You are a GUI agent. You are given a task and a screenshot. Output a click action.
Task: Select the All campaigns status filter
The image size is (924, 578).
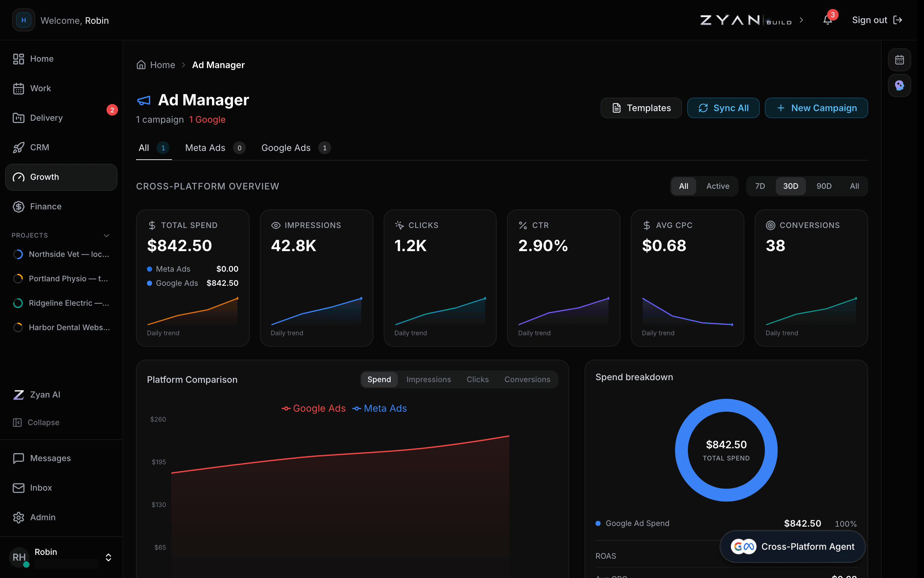pos(683,186)
